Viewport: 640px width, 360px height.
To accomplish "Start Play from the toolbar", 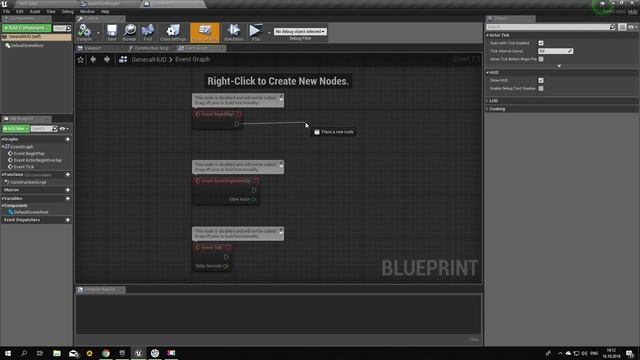I will [x=256, y=32].
